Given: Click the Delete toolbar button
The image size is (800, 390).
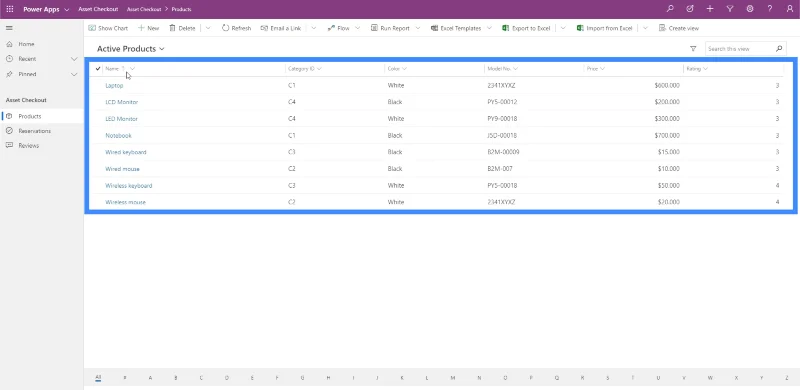Looking at the screenshot, I should click(x=182, y=28).
